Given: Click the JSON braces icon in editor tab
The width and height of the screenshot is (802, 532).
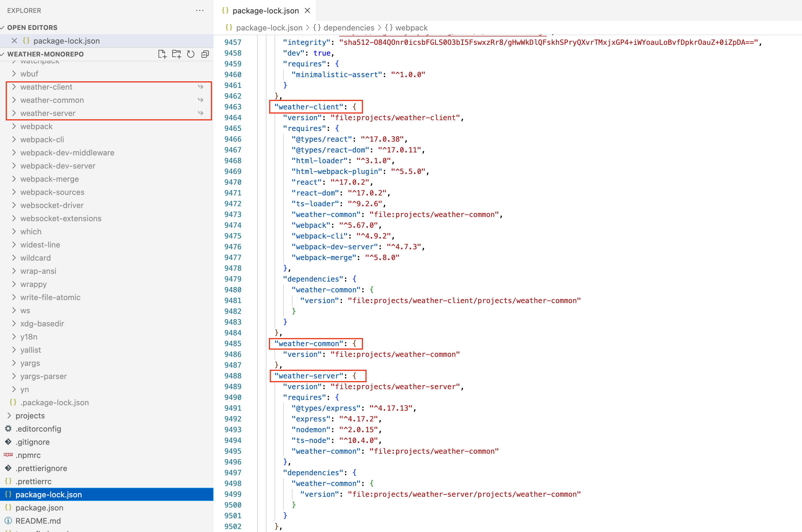Looking at the screenshot, I should tap(225, 10).
